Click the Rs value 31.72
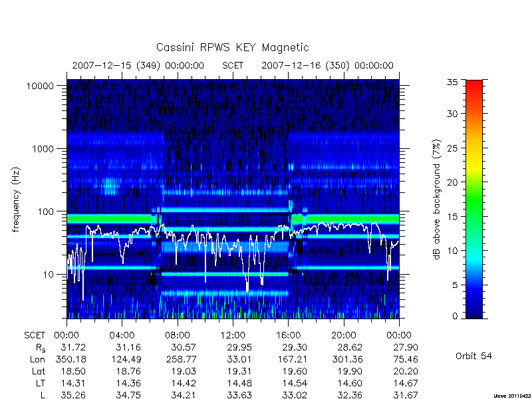Image resolution: width=532 pixels, height=399 pixels. [73, 347]
